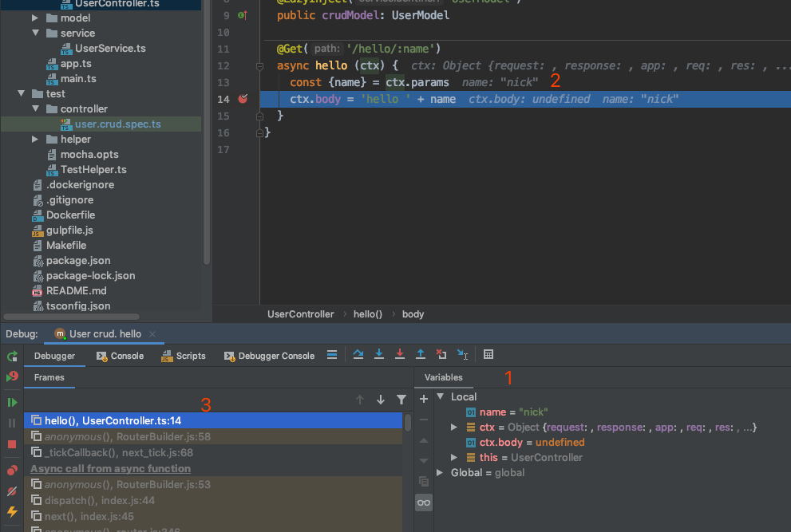791x532 pixels.
Task: Click the Force Step Into red arrow
Action: point(400,355)
